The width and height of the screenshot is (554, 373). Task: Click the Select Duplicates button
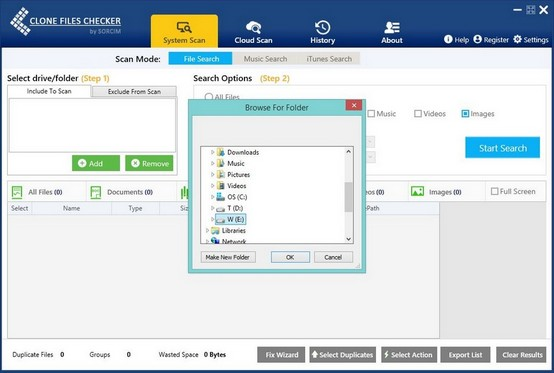343,355
